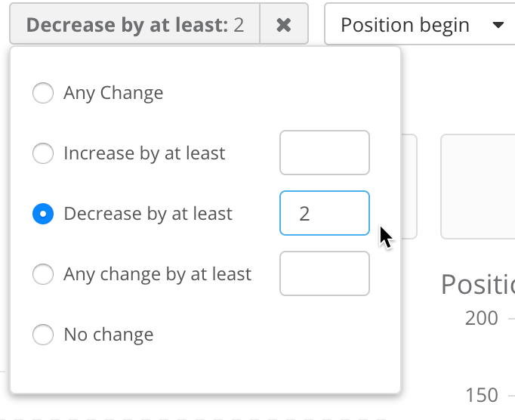Click the 'Decrease by at least' option label
Viewport: 515px width, 420px height.
pos(148,214)
